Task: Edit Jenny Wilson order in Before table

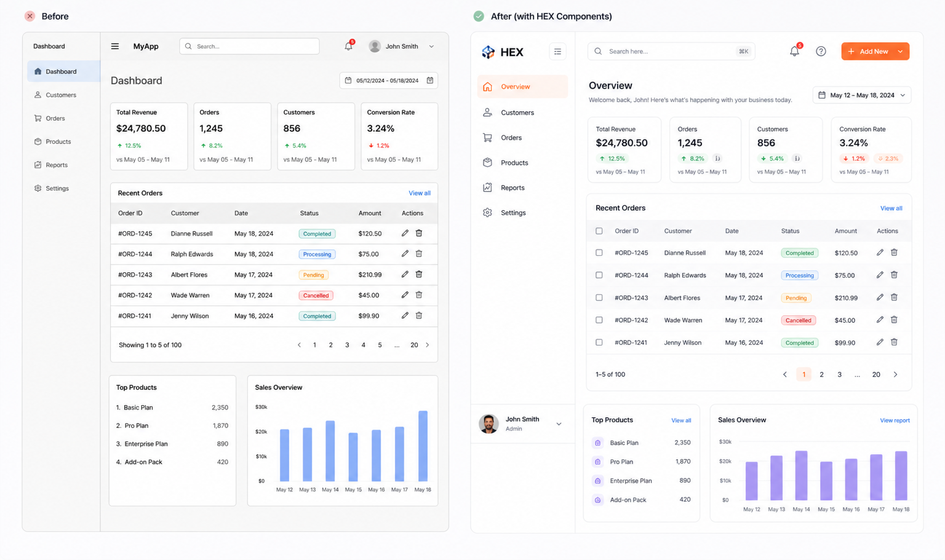Action: click(405, 315)
